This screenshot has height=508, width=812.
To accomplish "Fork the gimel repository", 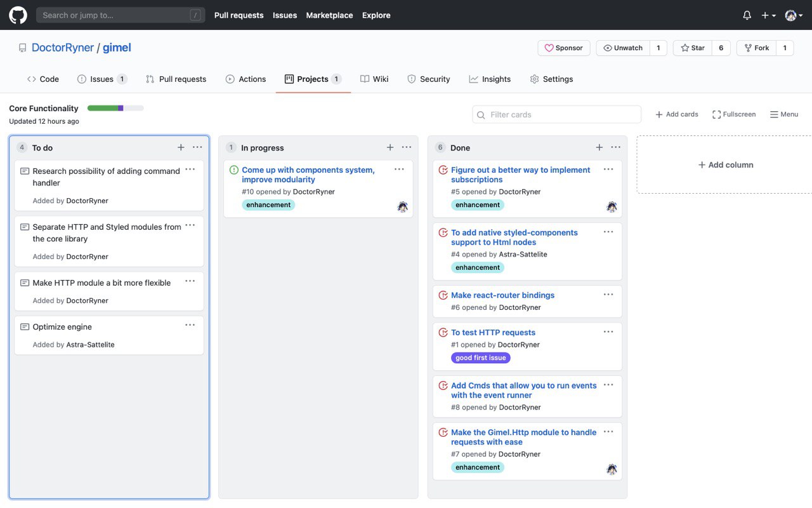I will pos(756,48).
